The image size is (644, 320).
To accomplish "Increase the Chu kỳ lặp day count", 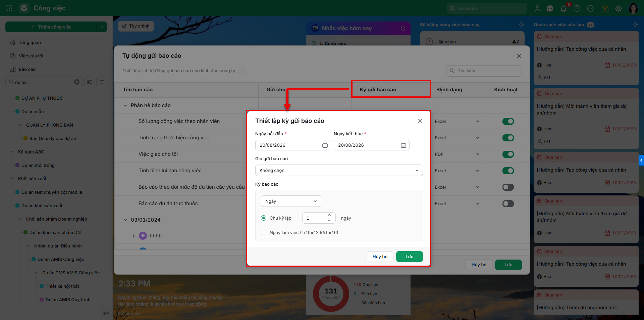I will (329, 215).
